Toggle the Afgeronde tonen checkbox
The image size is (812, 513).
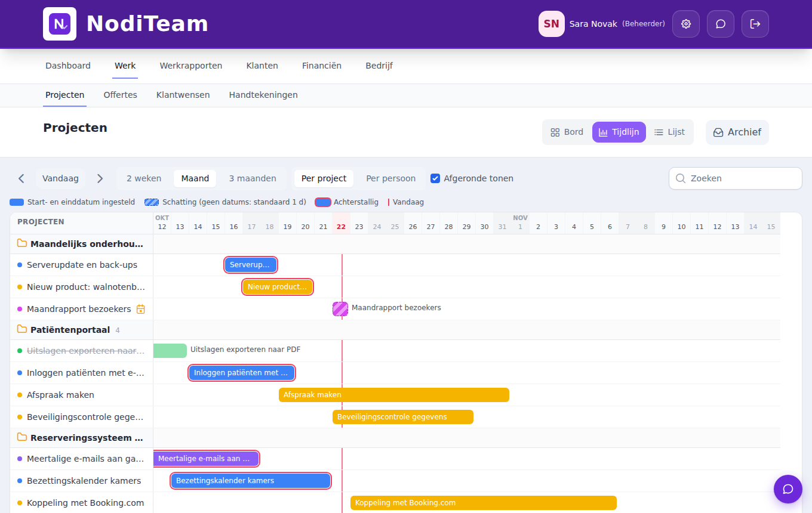pos(435,178)
